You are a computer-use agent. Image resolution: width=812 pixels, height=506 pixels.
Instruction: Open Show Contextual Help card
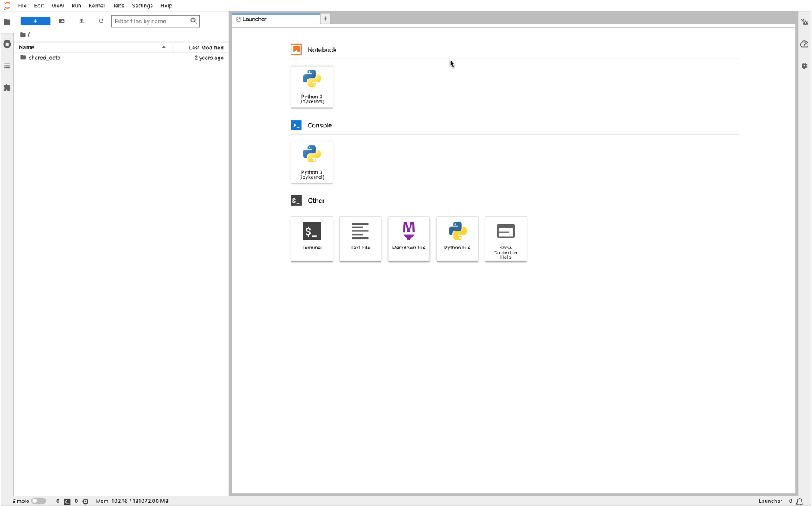[x=506, y=239]
